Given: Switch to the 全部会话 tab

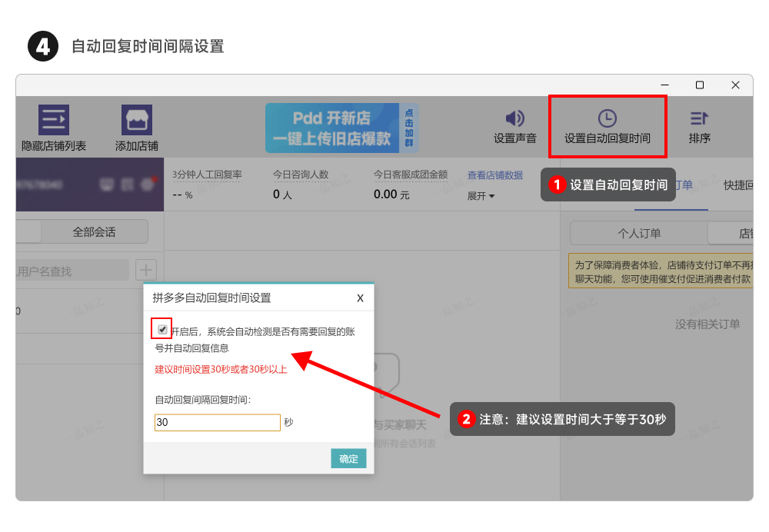Looking at the screenshot, I should pyautogui.click(x=94, y=231).
